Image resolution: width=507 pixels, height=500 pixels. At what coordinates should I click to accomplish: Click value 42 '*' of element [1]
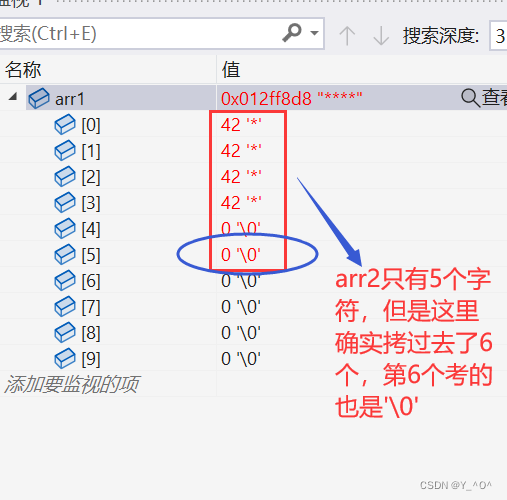241,151
